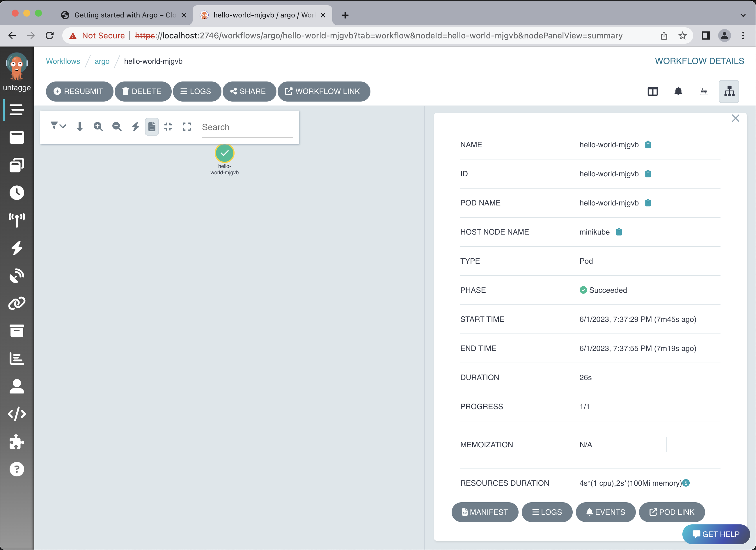Open a new browser tab
Viewport: 756px width, 550px height.
tap(345, 15)
